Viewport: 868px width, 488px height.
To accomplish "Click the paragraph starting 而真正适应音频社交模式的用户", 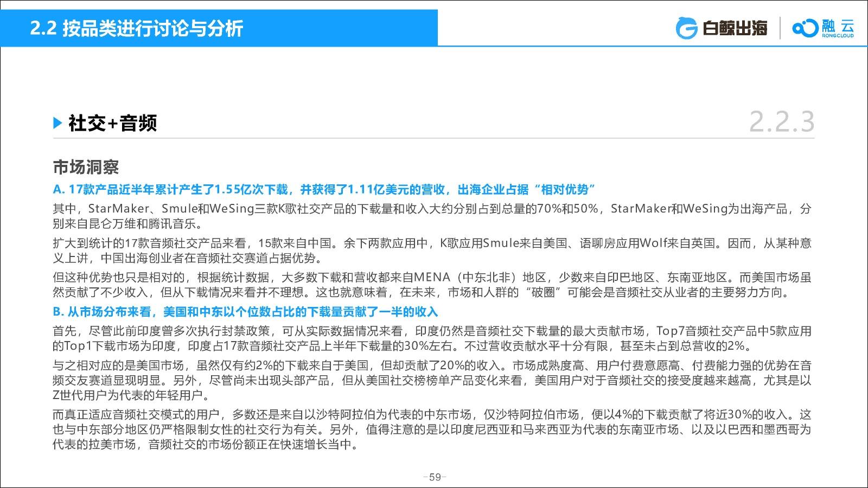I will (x=432, y=429).
